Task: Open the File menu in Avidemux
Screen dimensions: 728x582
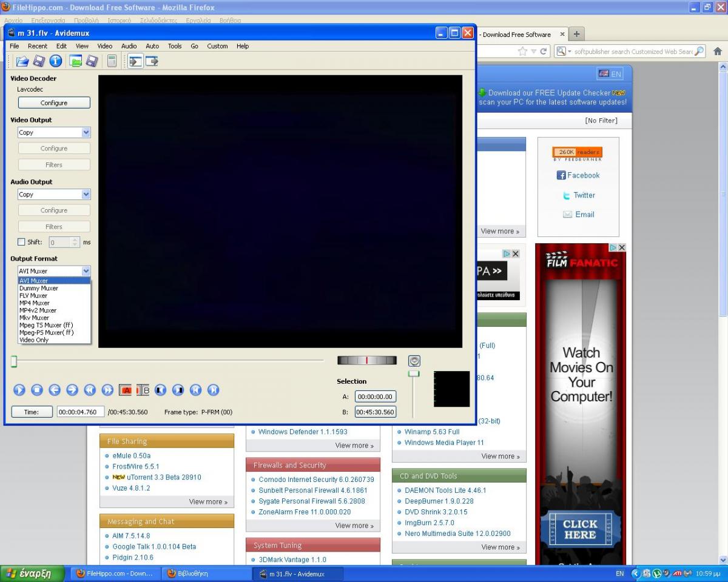Action: point(15,46)
